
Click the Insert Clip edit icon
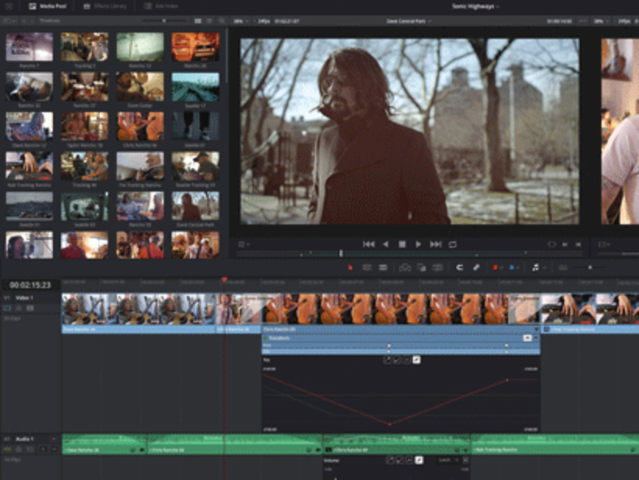[x=405, y=267]
